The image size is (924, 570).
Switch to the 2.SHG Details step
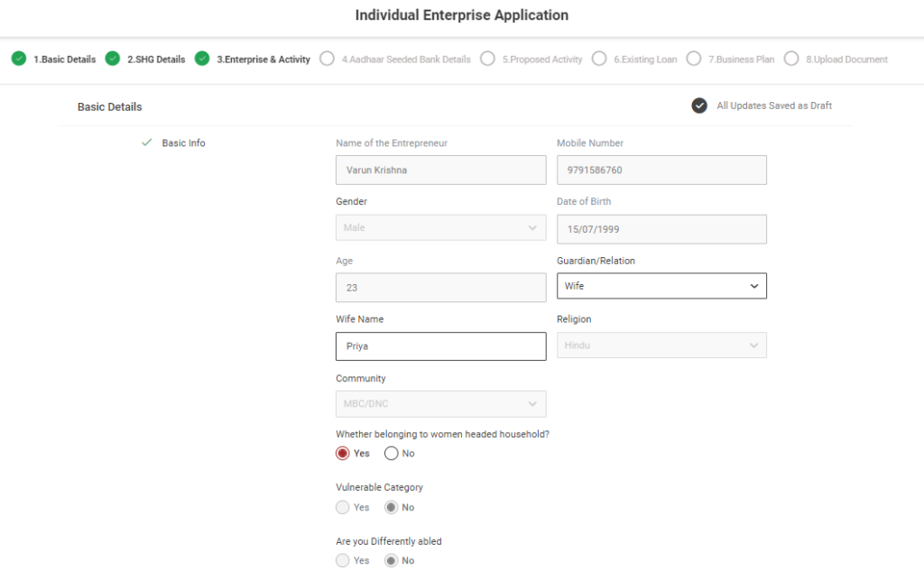tap(155, 60)
